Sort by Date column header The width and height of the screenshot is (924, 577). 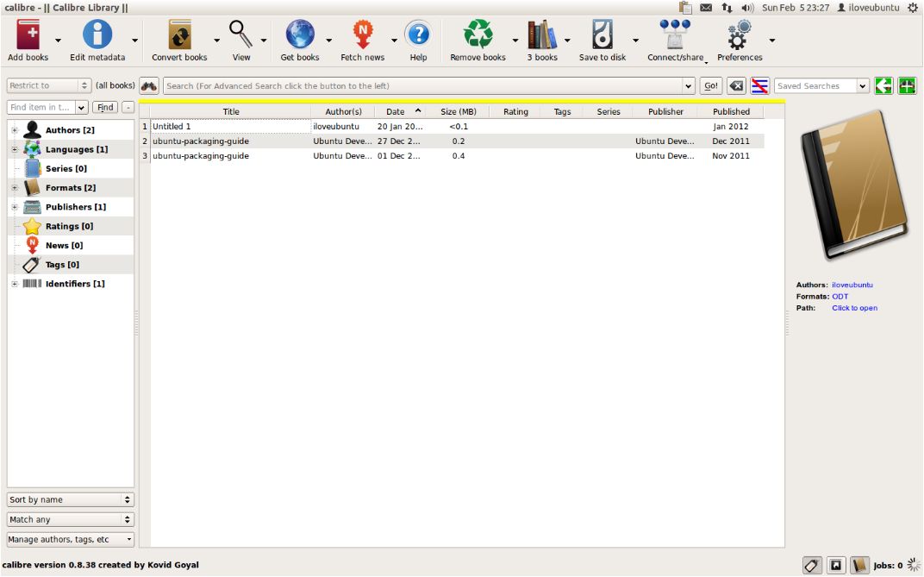click(400, 112)
